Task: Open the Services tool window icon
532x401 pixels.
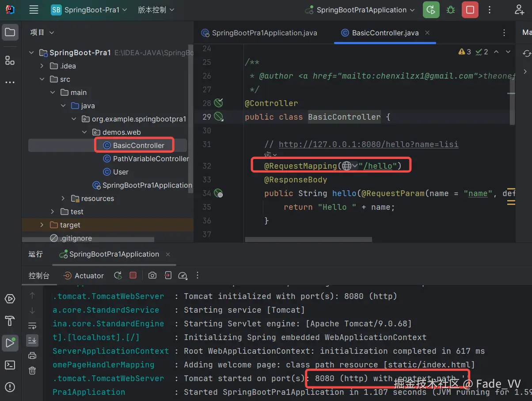Action: pos(10,299)
